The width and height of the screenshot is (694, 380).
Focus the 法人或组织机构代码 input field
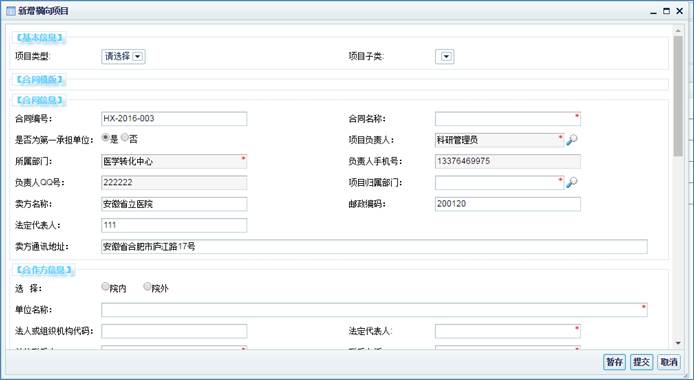174,331
